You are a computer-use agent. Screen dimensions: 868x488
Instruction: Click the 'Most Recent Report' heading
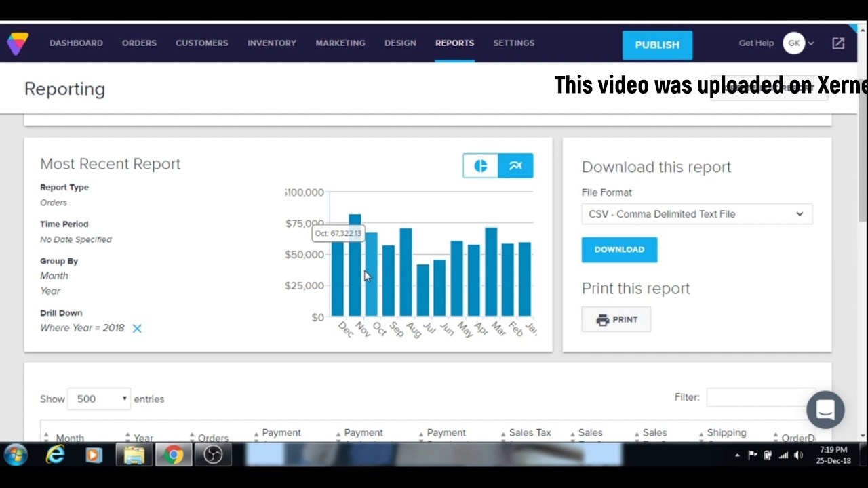[x=111, y=164]
